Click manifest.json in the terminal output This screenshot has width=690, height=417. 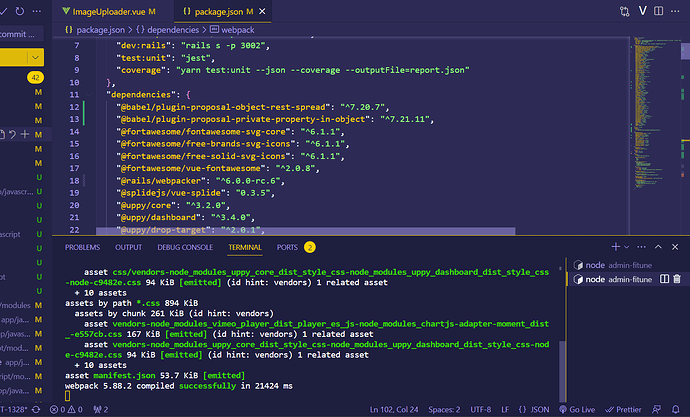(124, 376)
